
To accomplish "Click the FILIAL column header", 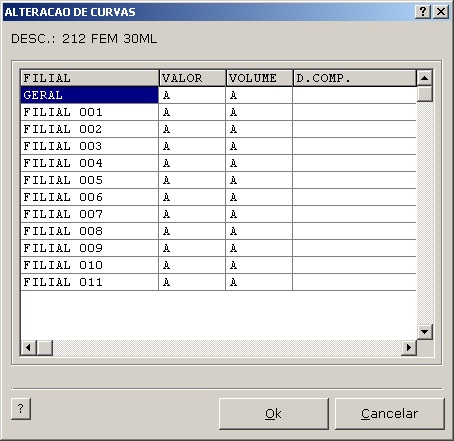I will [90, 78].
